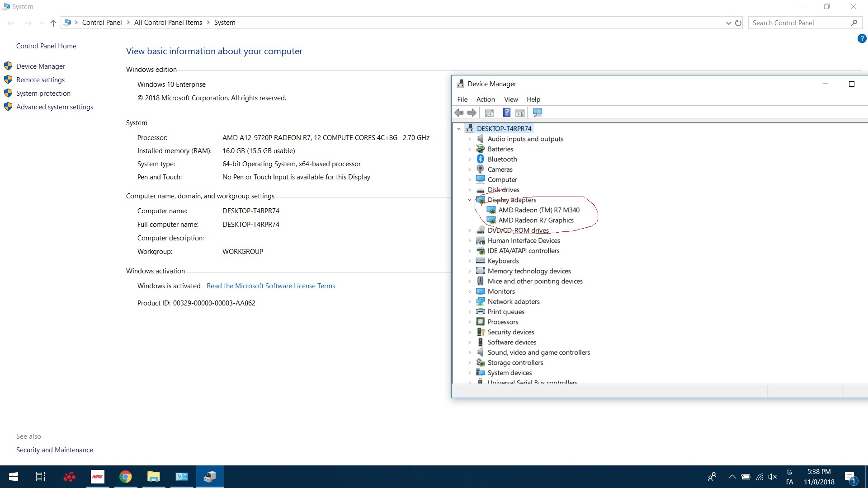Click the print queue icon in Device Manager

click(481, 312)
